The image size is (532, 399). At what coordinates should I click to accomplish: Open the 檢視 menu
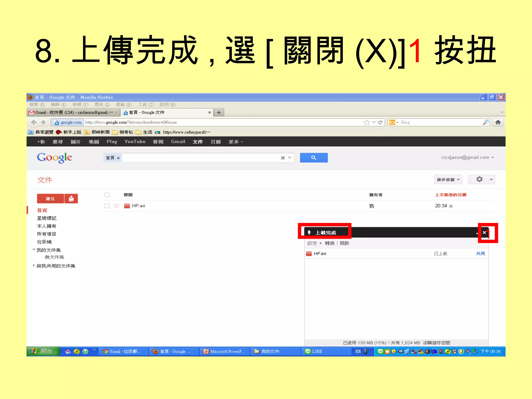80,104
